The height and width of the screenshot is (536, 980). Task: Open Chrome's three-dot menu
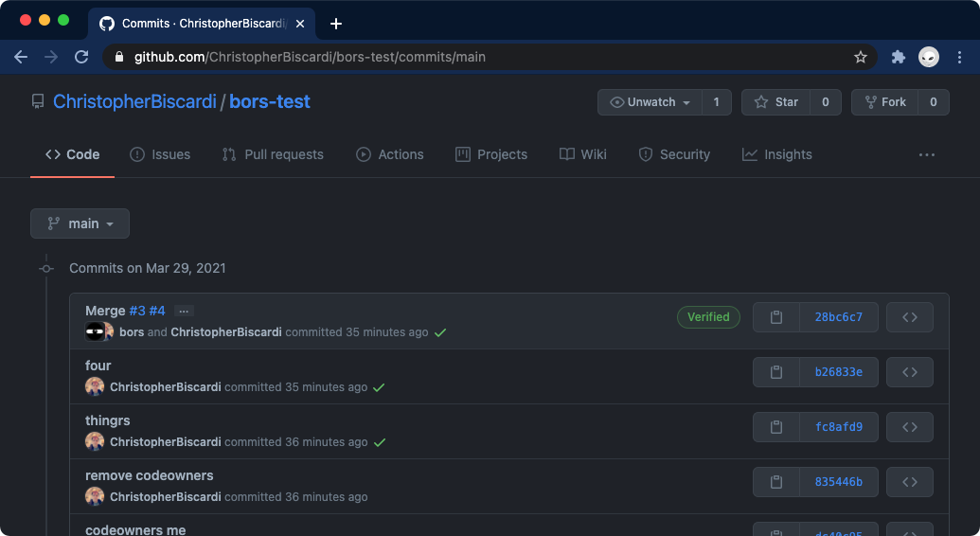pyautogui.click(x=959, y=57)
